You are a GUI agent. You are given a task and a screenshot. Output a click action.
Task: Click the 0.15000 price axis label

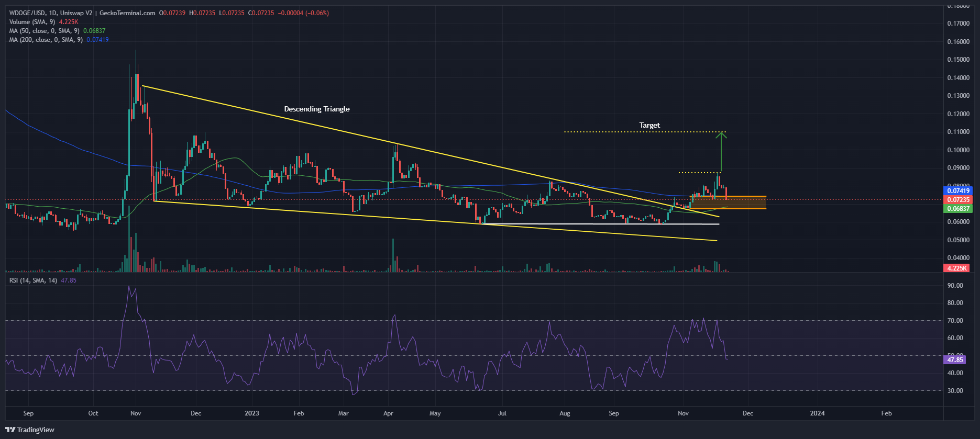958,60
